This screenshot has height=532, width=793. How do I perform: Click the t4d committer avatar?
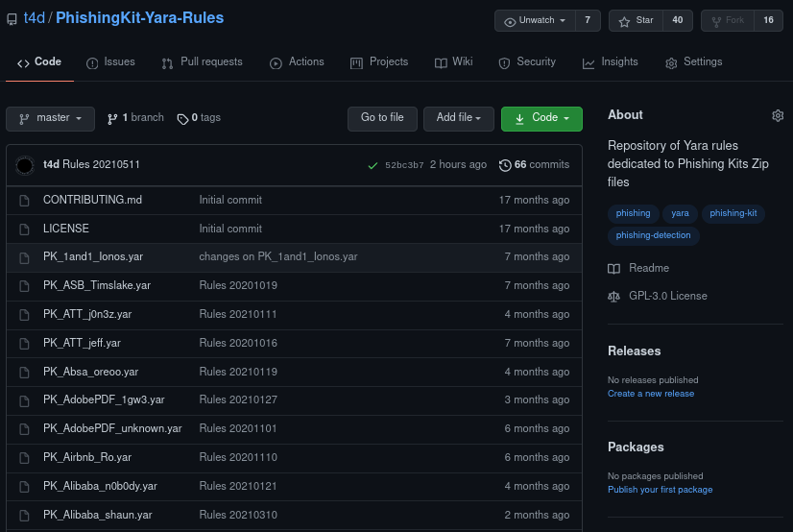click(25, 165)
